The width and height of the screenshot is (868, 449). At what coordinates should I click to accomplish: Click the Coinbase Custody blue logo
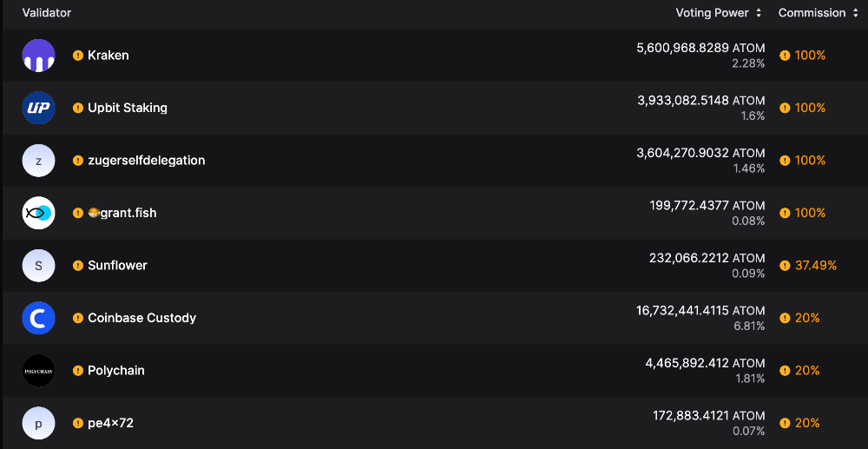[x=39, y=318]
